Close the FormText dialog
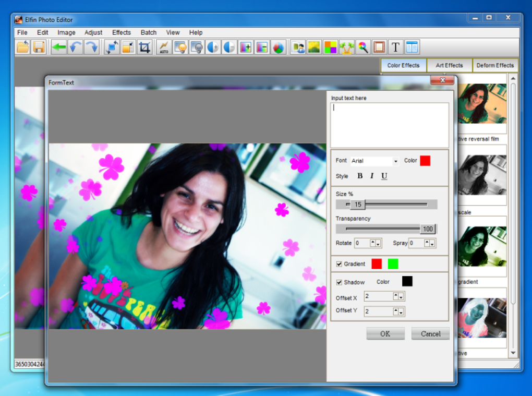Image resolution: width=532 pixels, height=396 pixels. [x=442, y=80]
